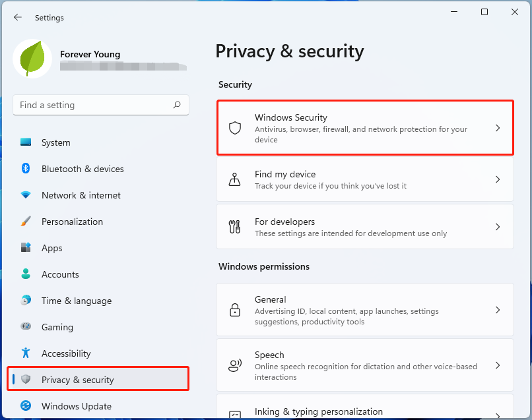Open Apps via its sidebar icon
Screen dimensions: 532x420
coord(26,248)
